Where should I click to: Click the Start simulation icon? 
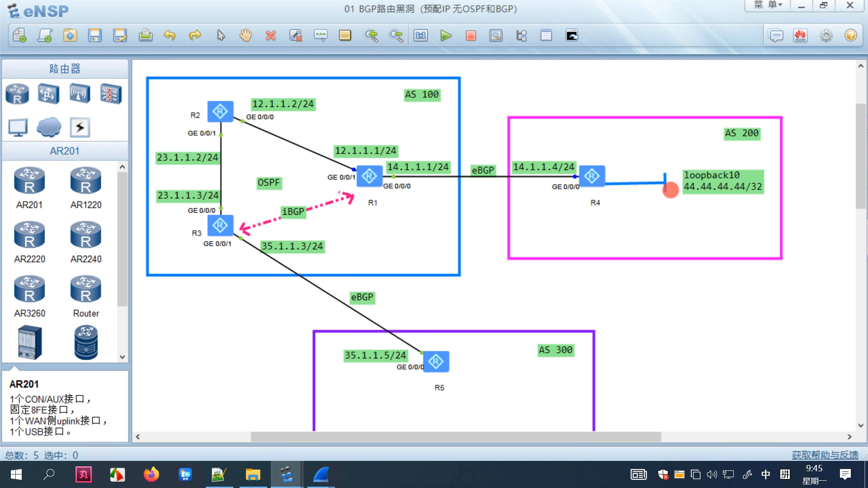click(x=447, y=36)
